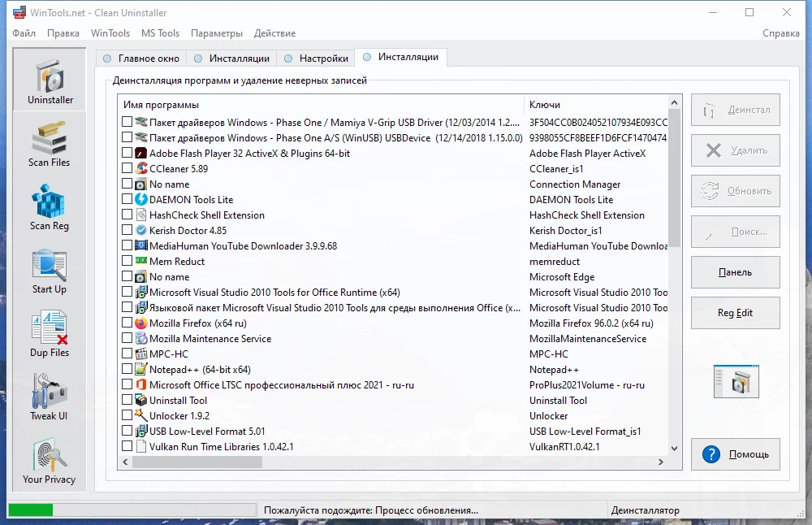Click the horizontal scrollbar thumb of the list
The image size is (812, 525).
tap(197, 462)
